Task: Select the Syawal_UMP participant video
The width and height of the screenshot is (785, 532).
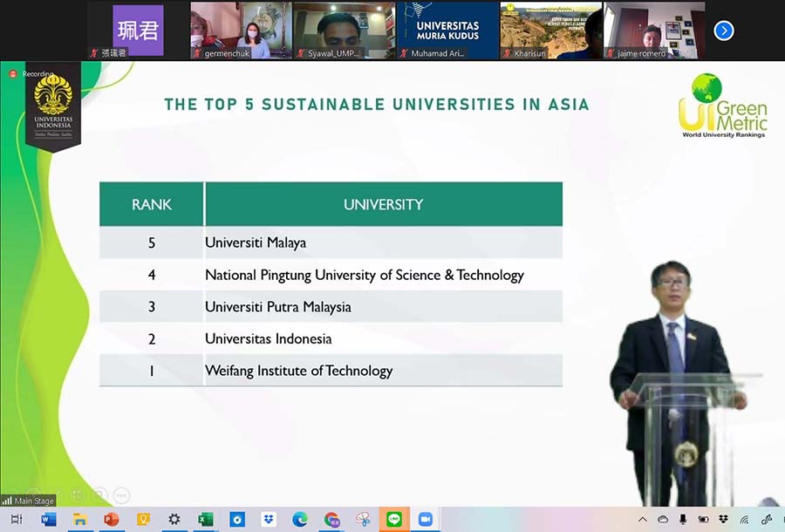Action: point(344,31)
